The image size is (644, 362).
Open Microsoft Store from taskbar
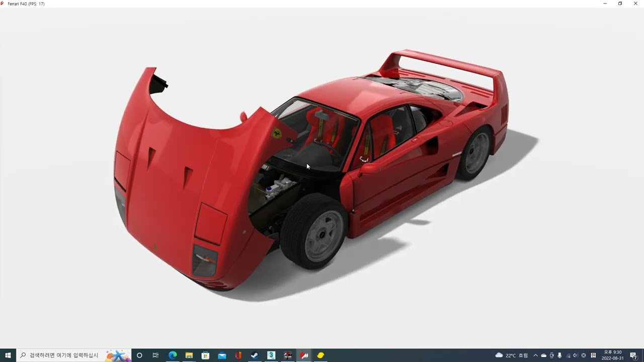point(205,355)
